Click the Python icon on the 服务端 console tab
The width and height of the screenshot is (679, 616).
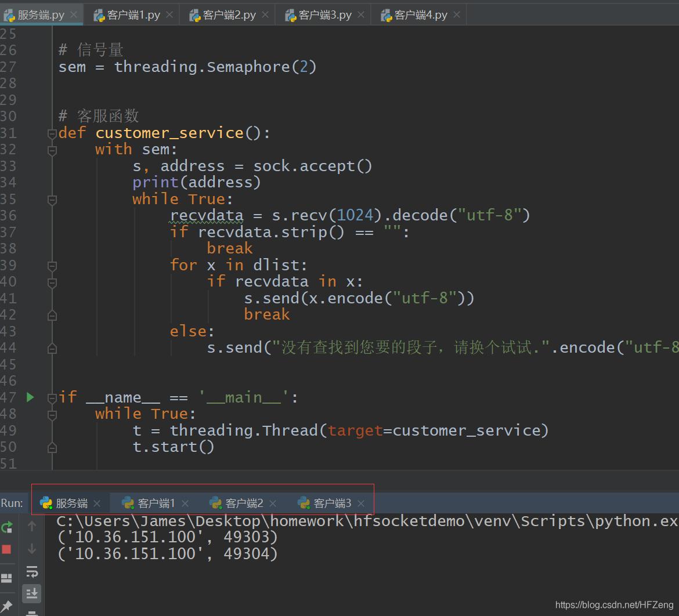coord(46,502)
